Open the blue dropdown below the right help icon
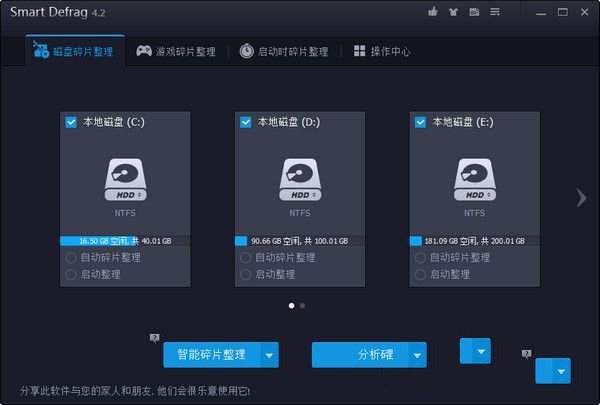Viewport: 600px width, 405px height. [x=553, y=371]
